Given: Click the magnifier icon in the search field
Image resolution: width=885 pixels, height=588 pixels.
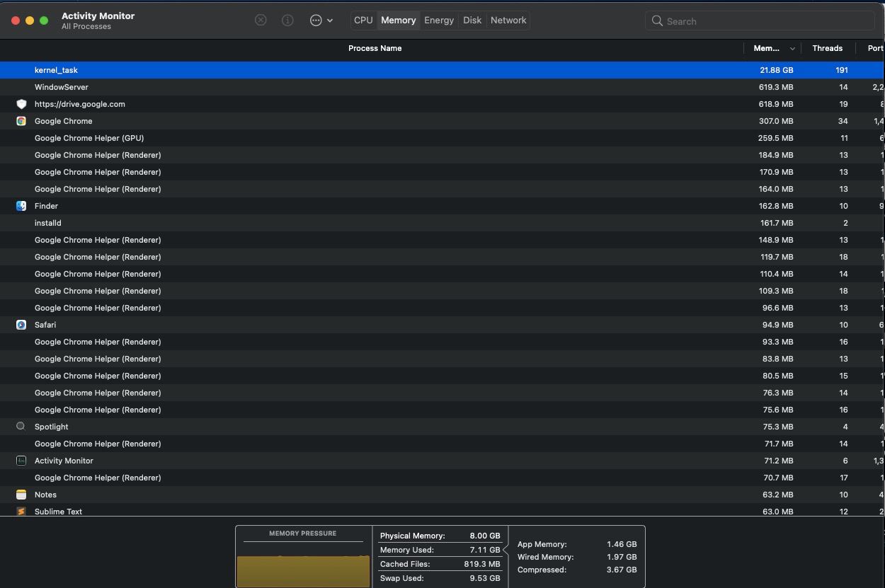Looking at the screenshot, I should click(657, 21).
